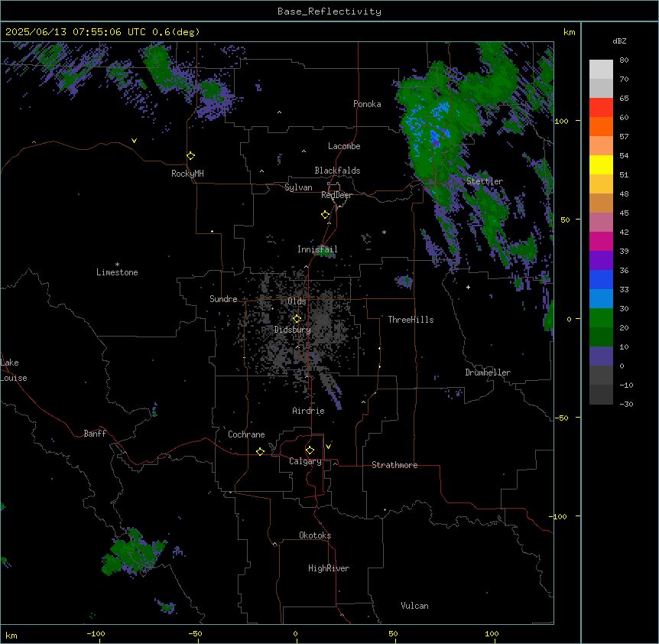
Task: Click the Okotoks city label
Action: point(315,535)
